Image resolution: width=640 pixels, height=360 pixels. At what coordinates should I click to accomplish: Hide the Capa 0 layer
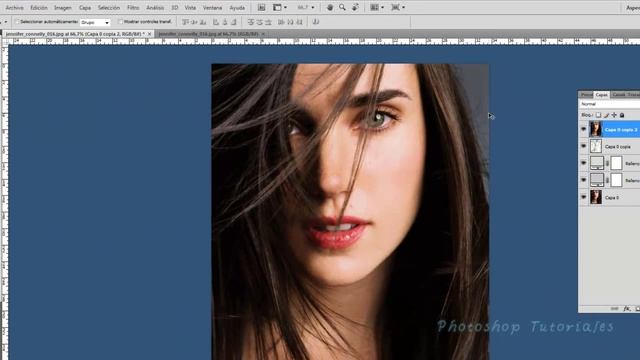tap(583, 197)
